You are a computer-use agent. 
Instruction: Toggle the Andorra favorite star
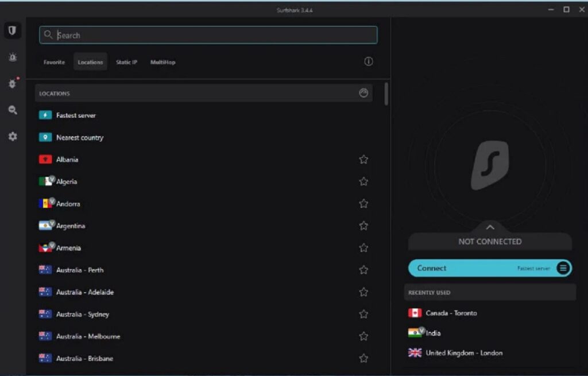[x=363, y=204]
